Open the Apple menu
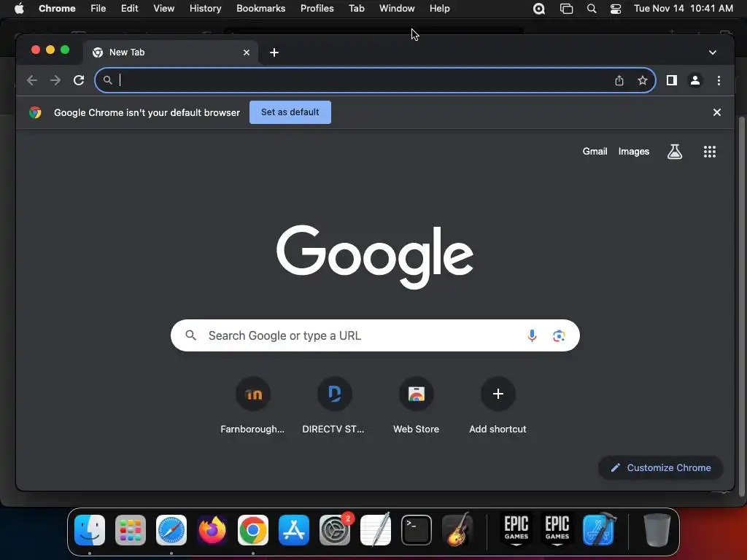This screenshot has height=560, width=747. [x=19, y=9]
